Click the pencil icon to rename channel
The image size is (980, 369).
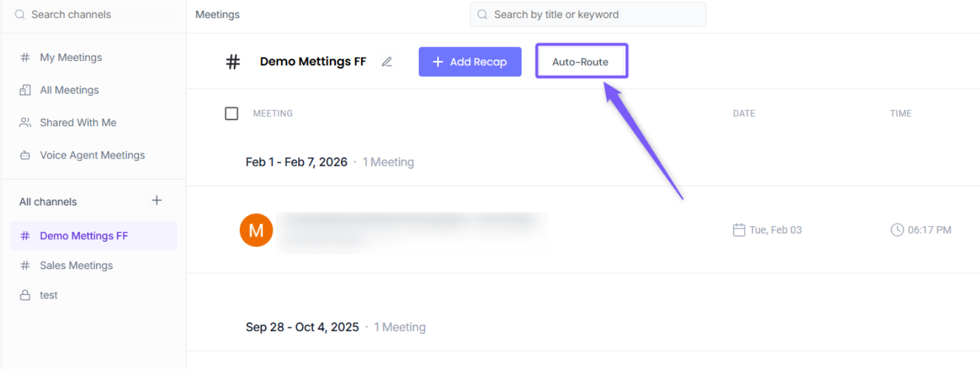click(387, 62)
